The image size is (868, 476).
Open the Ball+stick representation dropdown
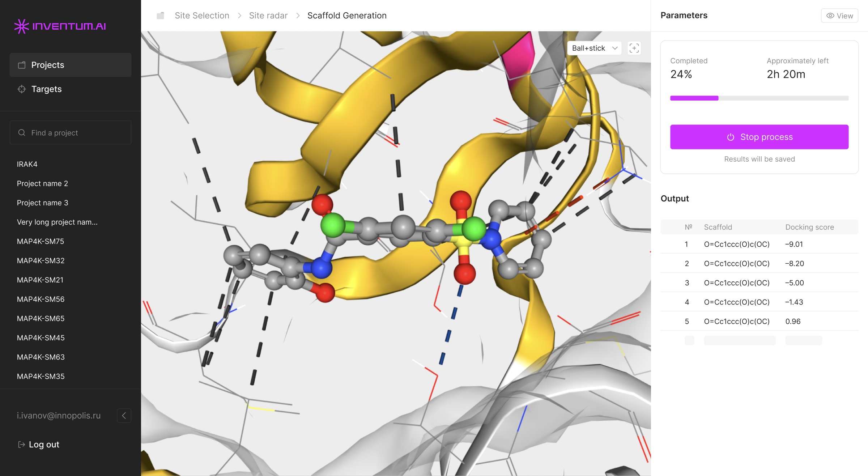[x=594, y=48]
